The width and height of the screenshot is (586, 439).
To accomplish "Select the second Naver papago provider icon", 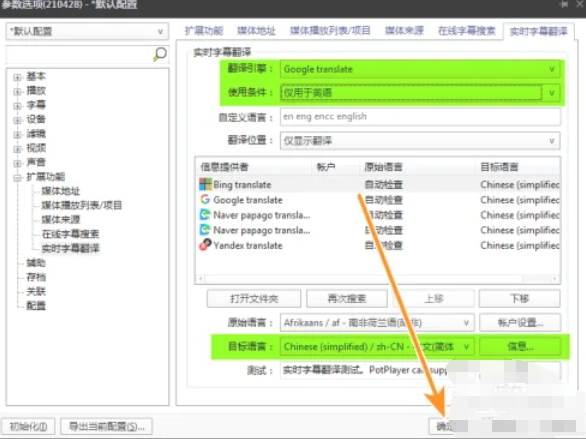I will click(205, 230).
